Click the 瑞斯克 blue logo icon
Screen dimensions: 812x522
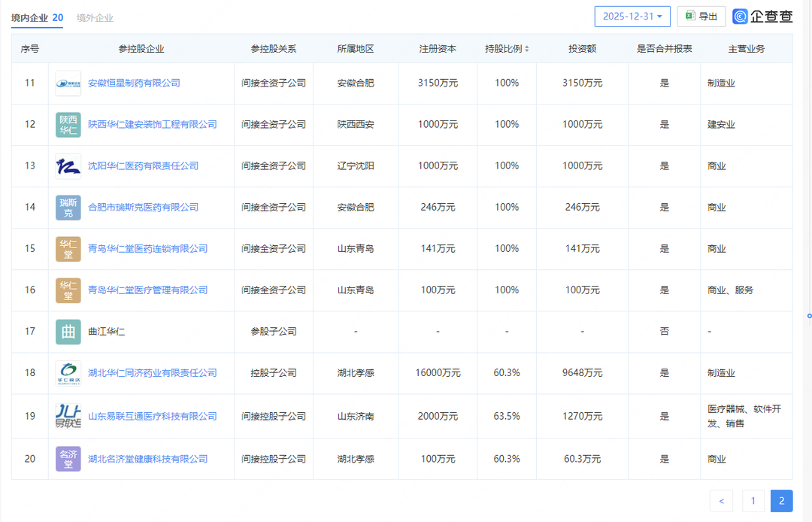tap(68, 208)
